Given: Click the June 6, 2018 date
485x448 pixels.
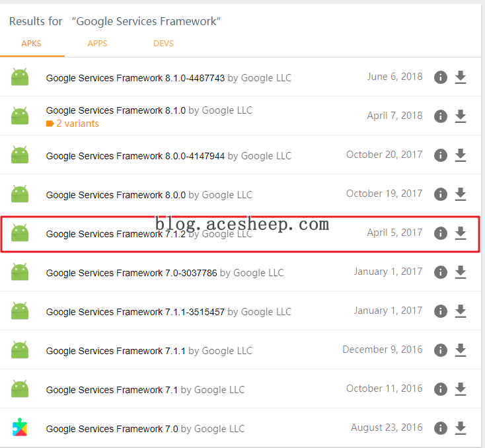Looking at the screenshot, I should (x=394, y=77).
